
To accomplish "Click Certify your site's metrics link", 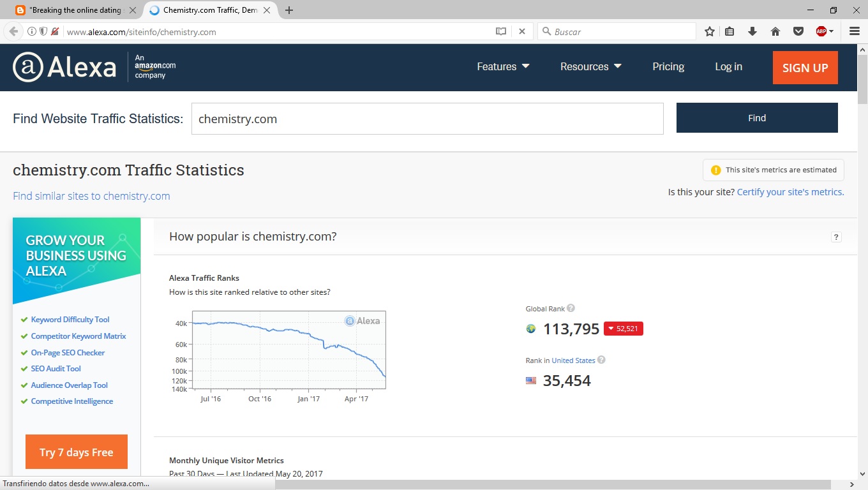I will (790, 192).
